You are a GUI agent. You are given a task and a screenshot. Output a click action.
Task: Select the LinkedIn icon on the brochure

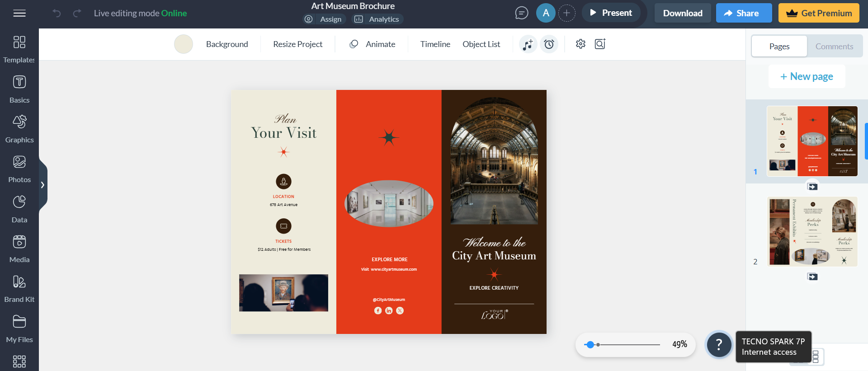click(x=389, y=310)
